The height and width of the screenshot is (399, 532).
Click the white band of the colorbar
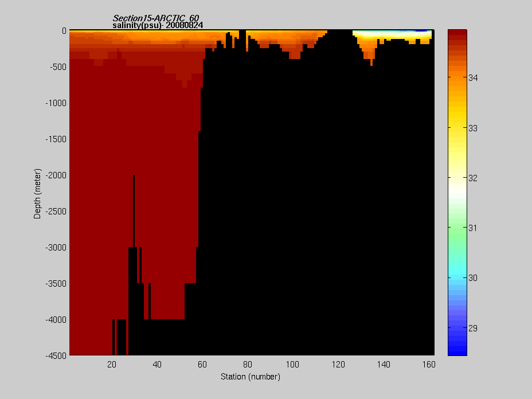coord(457,192)
